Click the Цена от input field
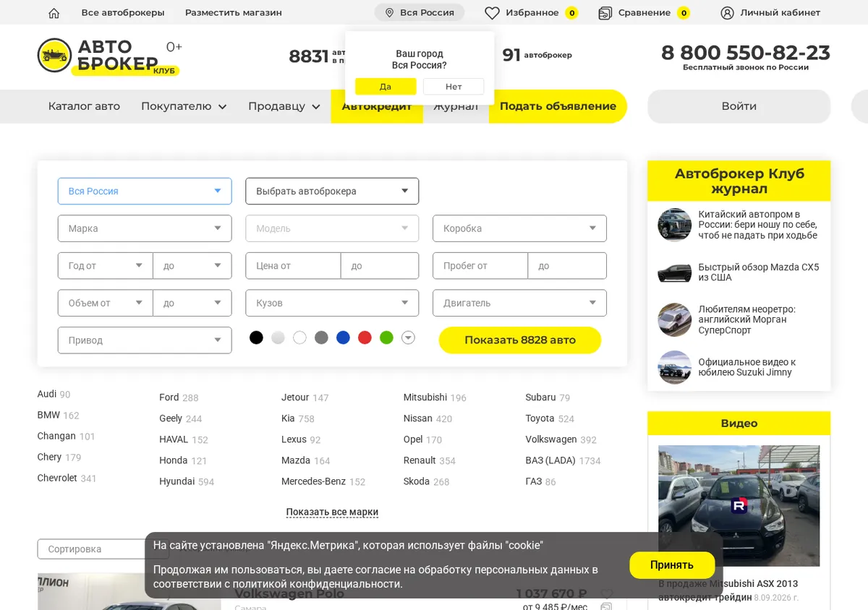 (x=293, y=266)
